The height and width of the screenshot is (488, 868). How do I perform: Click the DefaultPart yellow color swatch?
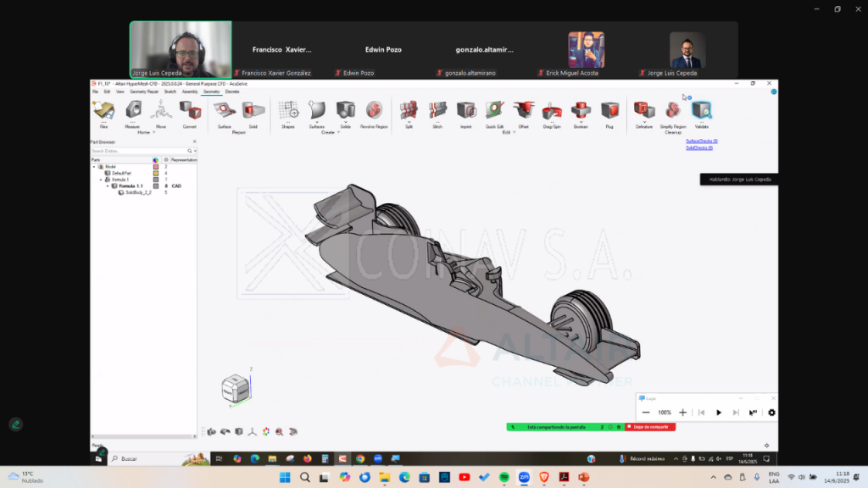(x=155, y=173)
